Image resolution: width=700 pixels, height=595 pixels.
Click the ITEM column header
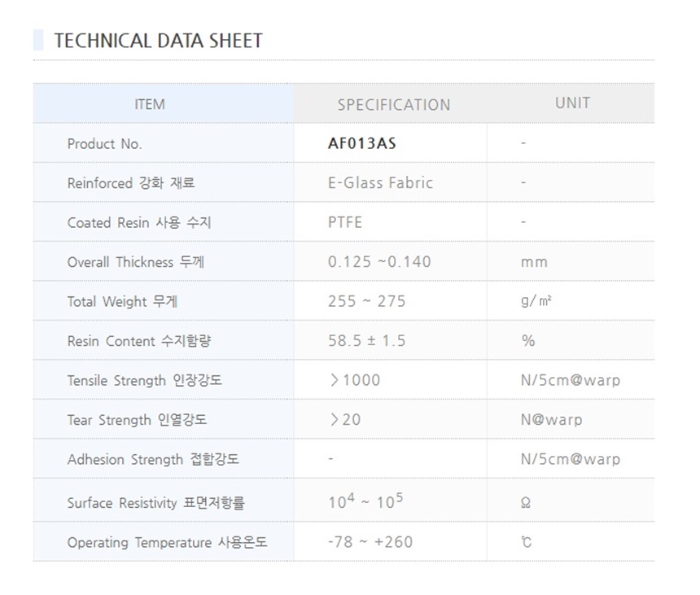pos(150,104)
